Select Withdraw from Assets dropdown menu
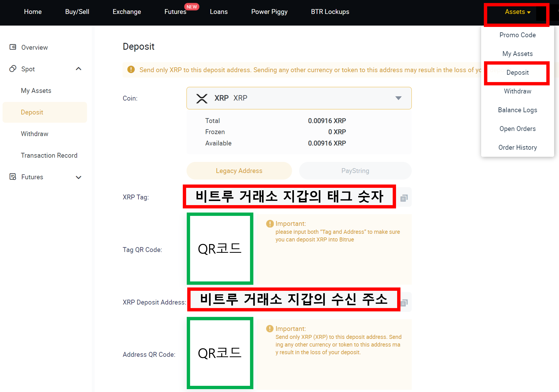The image size is (559, 392). pos(518,91)
